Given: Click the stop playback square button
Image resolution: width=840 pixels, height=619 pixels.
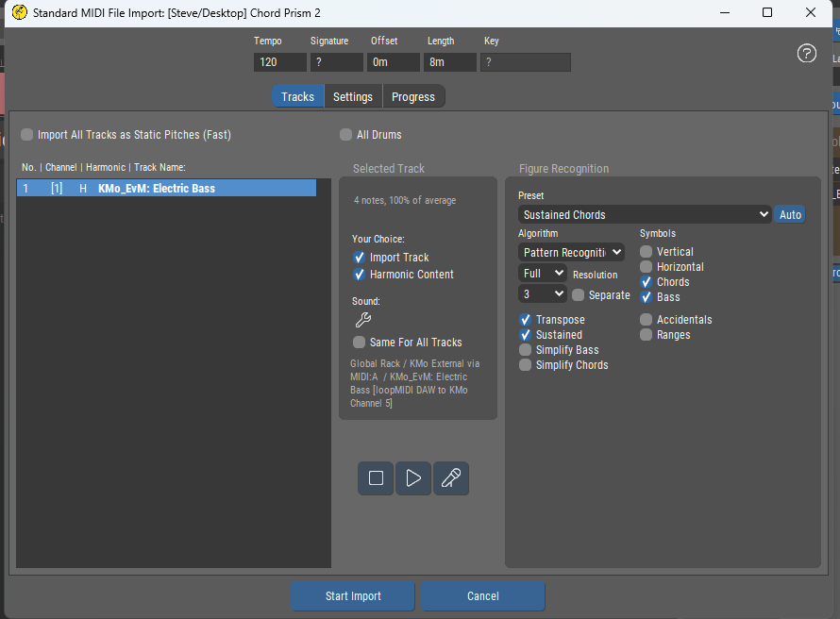Looking at the screenshot, I should (x=376, y=478).
